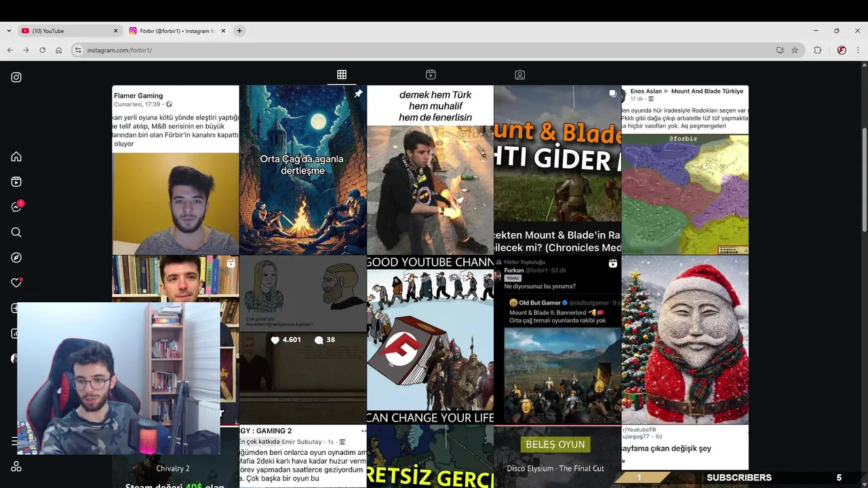Image resolution: width=868 pixels, height=488 pixels.
Task: Expand the tab search dropdown
Action: [8, 30]
